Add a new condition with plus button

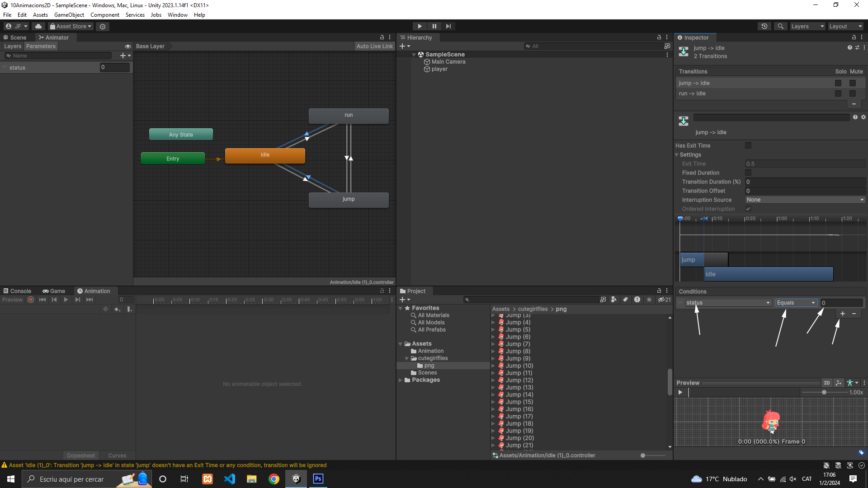pyautogui.click(x=842, y=314)
